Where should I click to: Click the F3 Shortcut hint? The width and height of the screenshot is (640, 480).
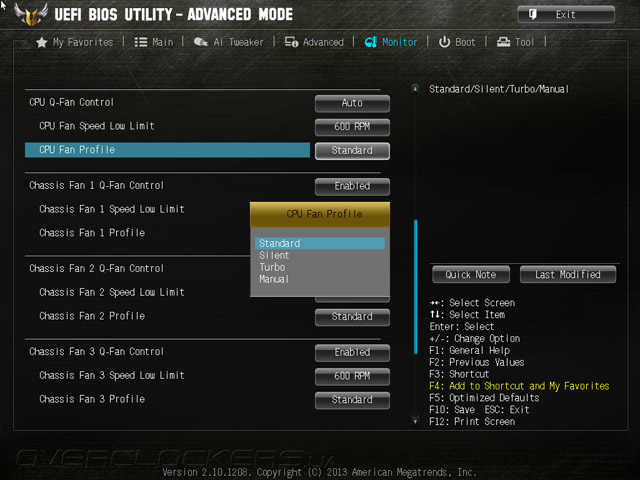click(459, 374)
